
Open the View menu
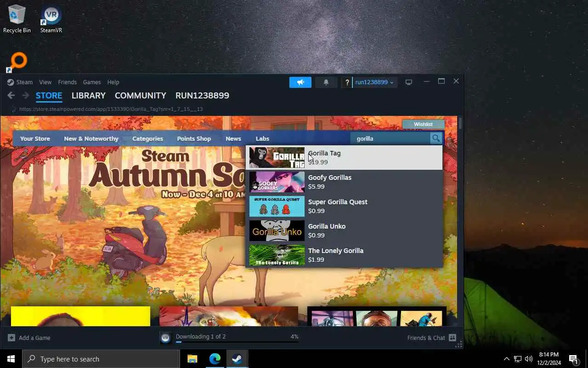pos(45,82)
